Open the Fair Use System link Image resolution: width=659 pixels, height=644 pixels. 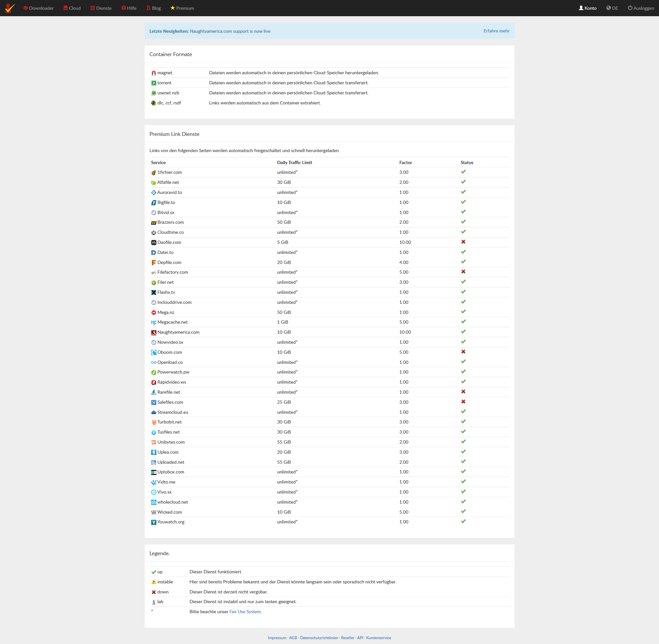tap(245, 612)
